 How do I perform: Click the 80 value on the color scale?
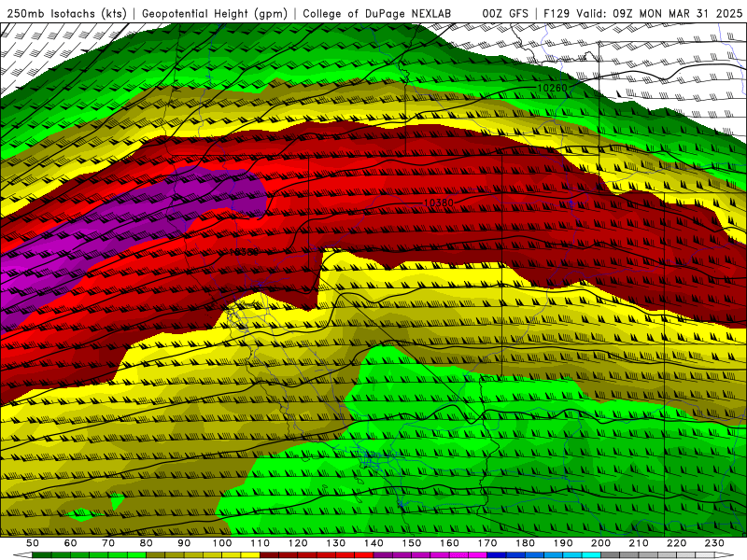[147, 543]
